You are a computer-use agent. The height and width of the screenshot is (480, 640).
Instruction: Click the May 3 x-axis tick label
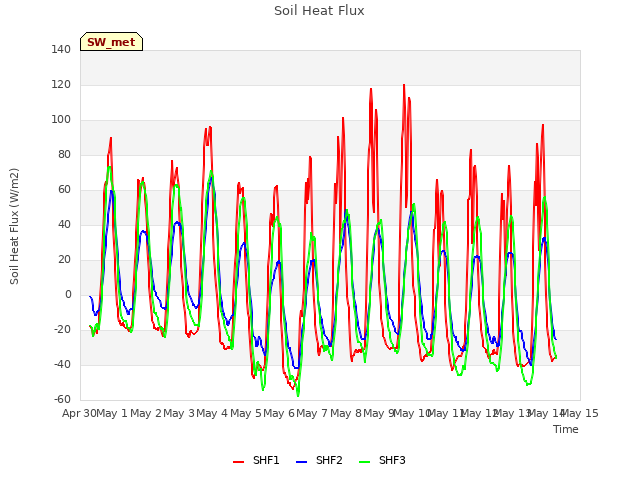[179, 413]
